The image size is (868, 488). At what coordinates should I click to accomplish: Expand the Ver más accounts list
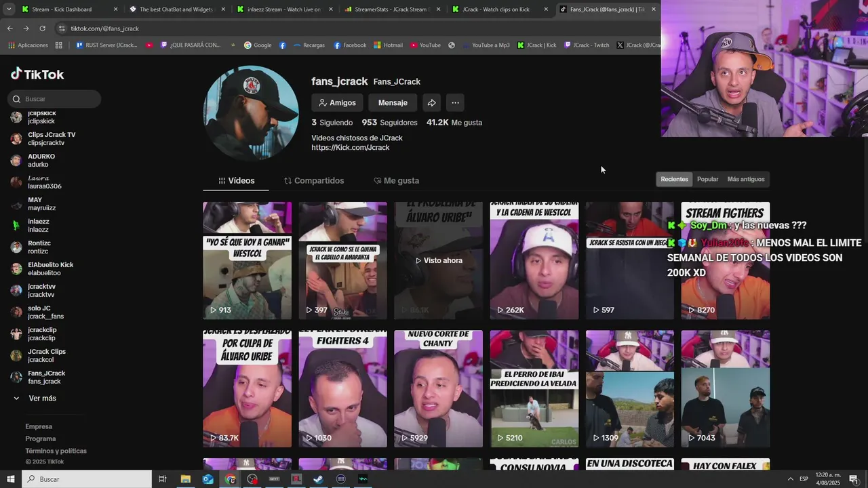click(x=35, y=399)
